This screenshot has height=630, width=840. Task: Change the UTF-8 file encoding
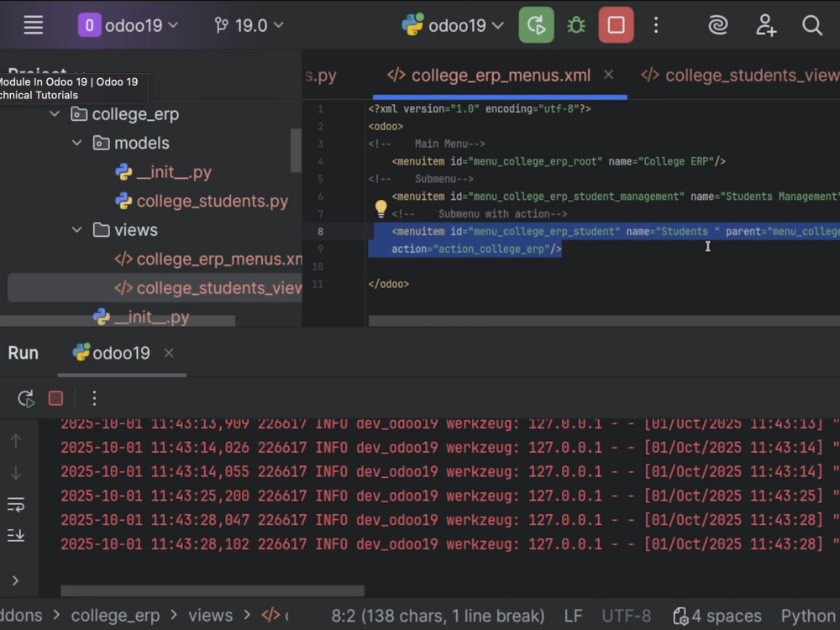click(627, 616)
